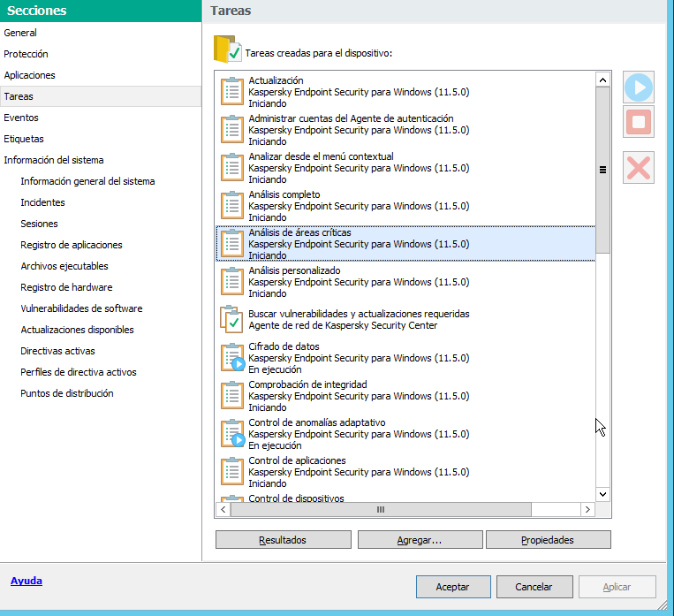Open Actualizaciones disponibles
Image resolution: width=674 pixels, height=616 pixels.
pyautogui.click(x=78, y=330)
